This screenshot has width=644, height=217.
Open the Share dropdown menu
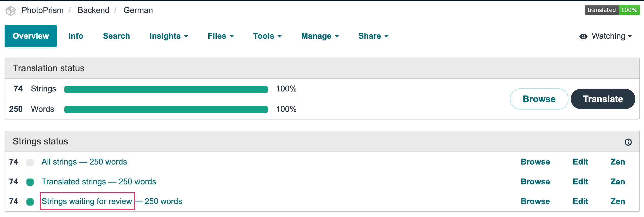(373, 36)
